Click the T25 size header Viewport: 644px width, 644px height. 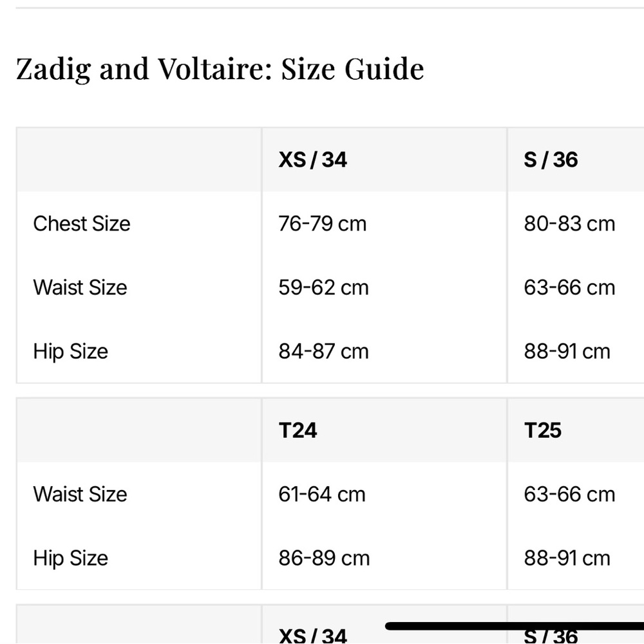[x=542, y=430]
